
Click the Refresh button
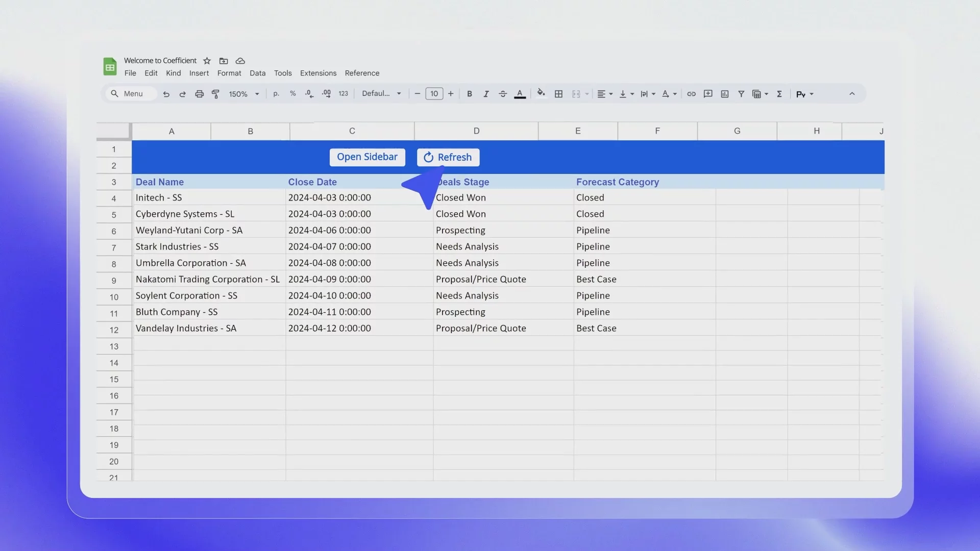click(448, 157)
